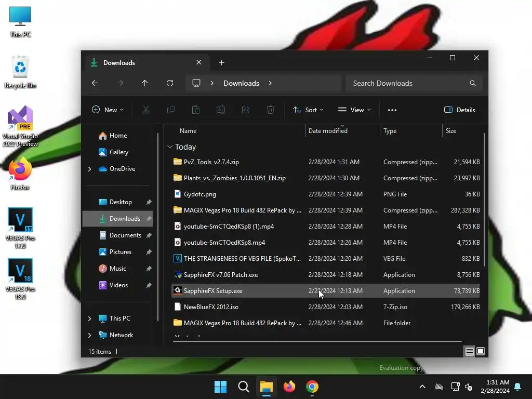532x399 pixels.
Task: Click File Explorer taskbar icon
Action: pyautogui.click(x=267, y=387)
